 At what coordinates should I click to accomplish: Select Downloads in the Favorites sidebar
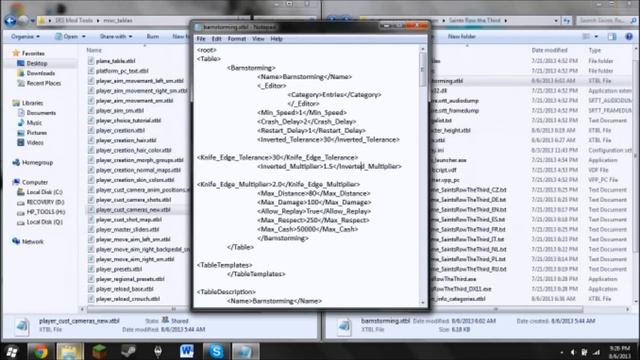pos(40,73)
